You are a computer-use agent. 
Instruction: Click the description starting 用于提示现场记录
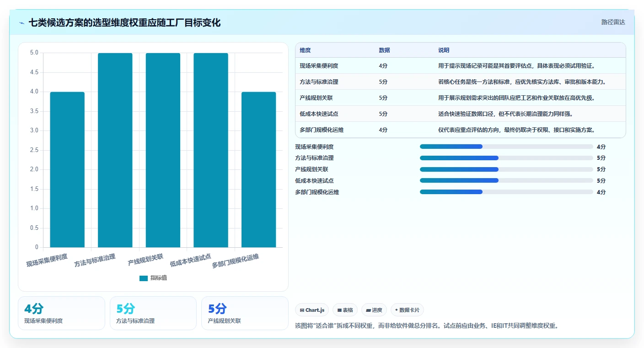coord(516,66)
